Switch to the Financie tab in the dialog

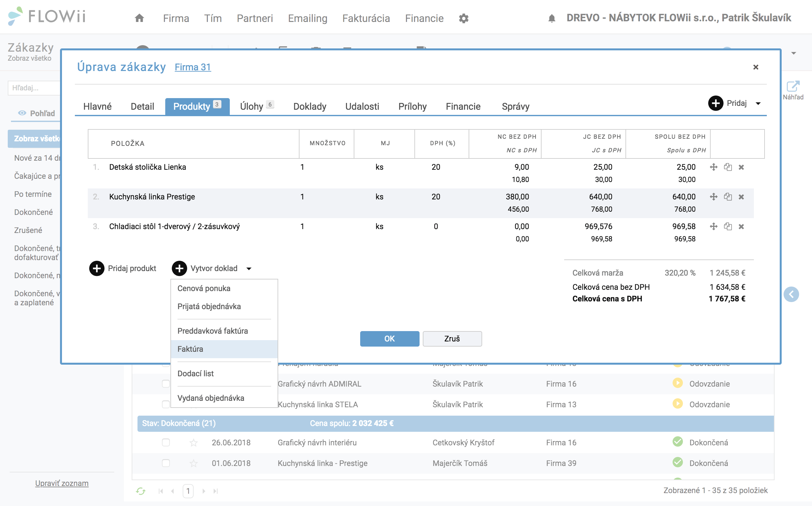click(463, 106)
